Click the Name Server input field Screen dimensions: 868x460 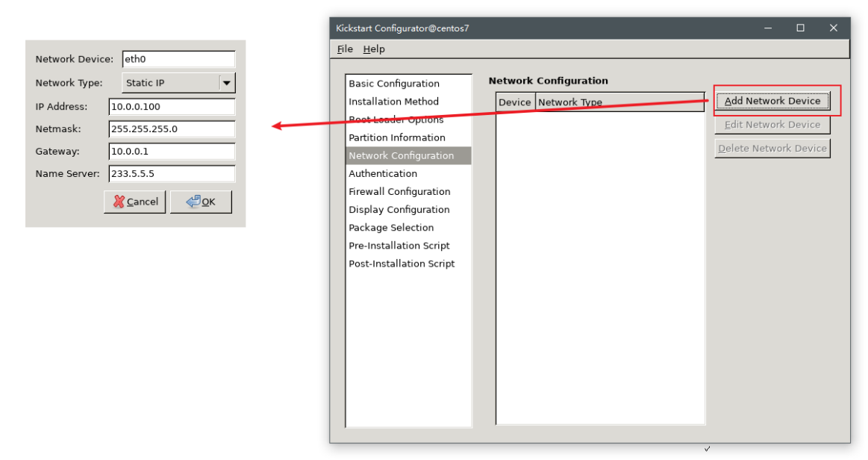pos(172,174)
